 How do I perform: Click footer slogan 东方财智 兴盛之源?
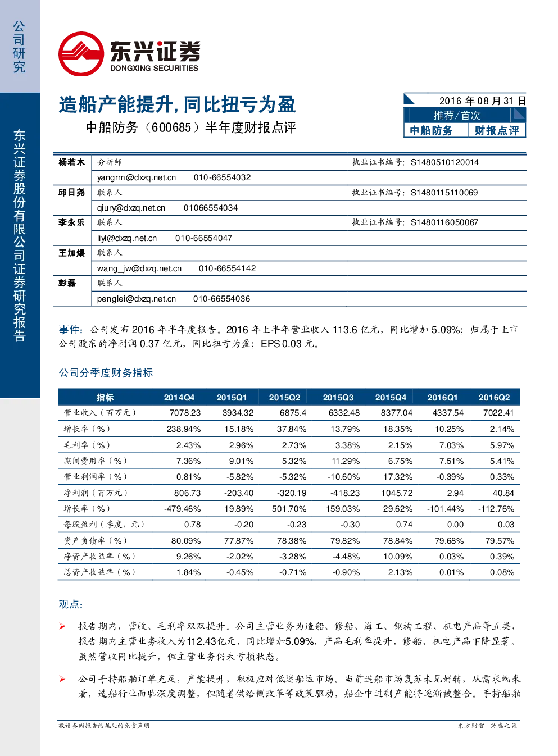coord(487,726)
